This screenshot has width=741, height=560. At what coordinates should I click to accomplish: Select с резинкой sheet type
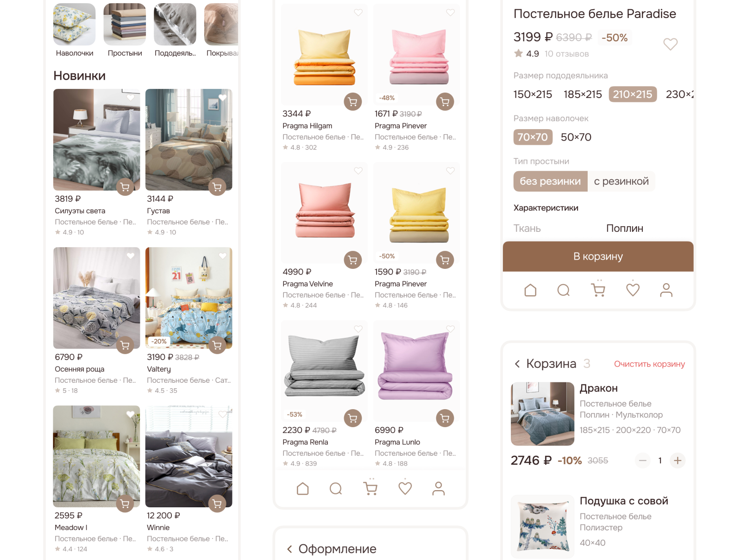coord(621,181)
